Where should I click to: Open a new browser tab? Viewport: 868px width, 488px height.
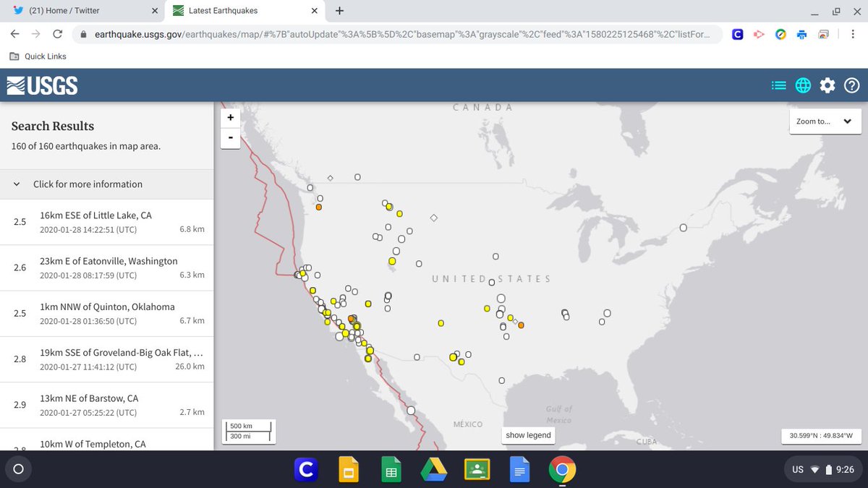[x=339, y=11]
